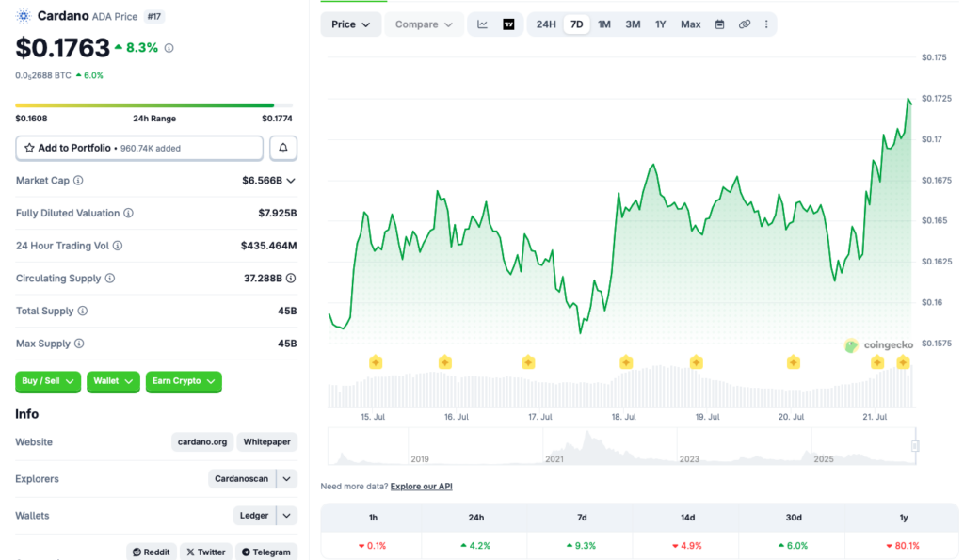Follow the Explore our API link

pyautogui.click(x=421, y=487)
